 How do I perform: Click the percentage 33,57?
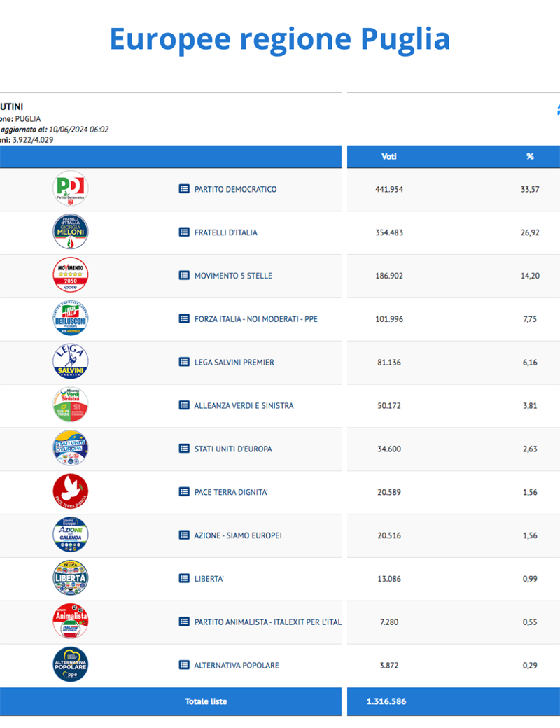(530, 189)
